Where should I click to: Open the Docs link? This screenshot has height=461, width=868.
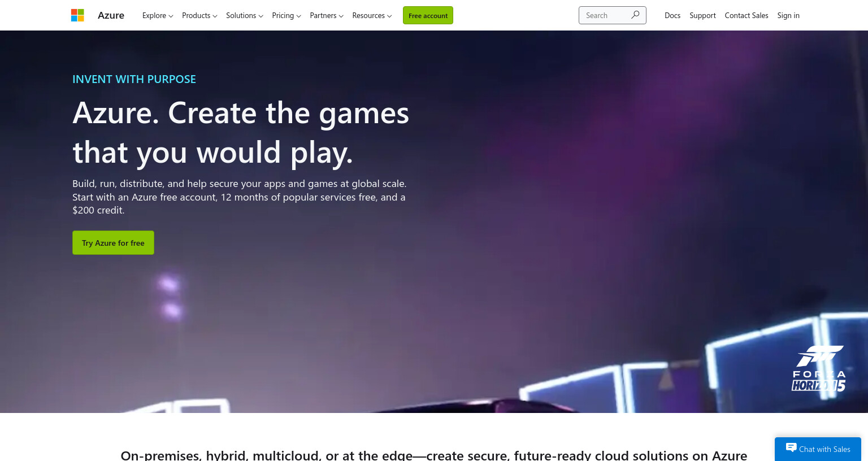(x=672, y=15)
